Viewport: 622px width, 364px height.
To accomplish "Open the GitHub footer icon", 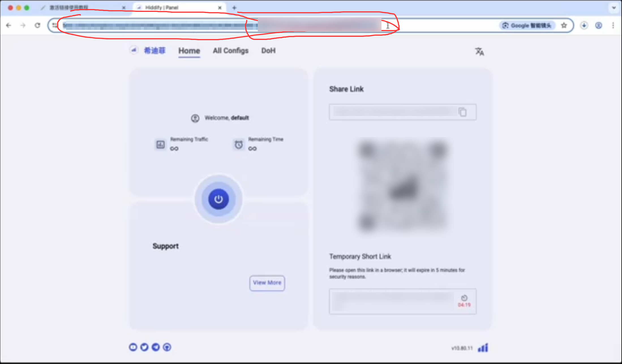I will 167,347.
